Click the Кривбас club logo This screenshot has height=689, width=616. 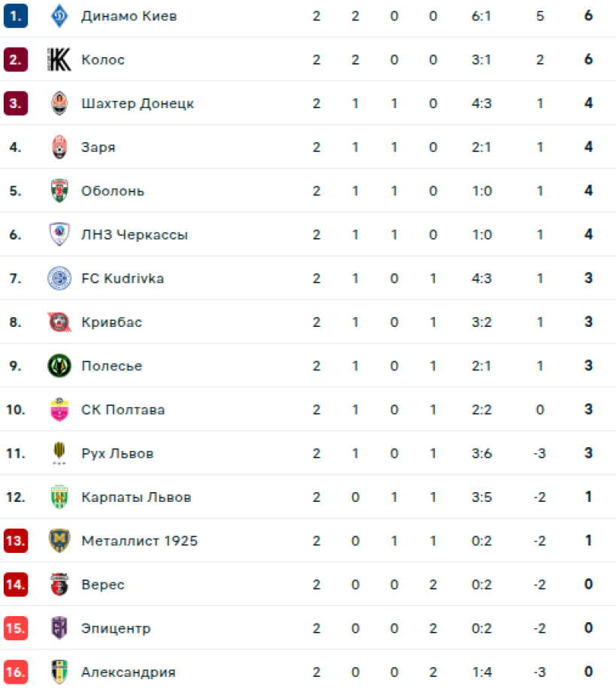[x=59, y=322]
